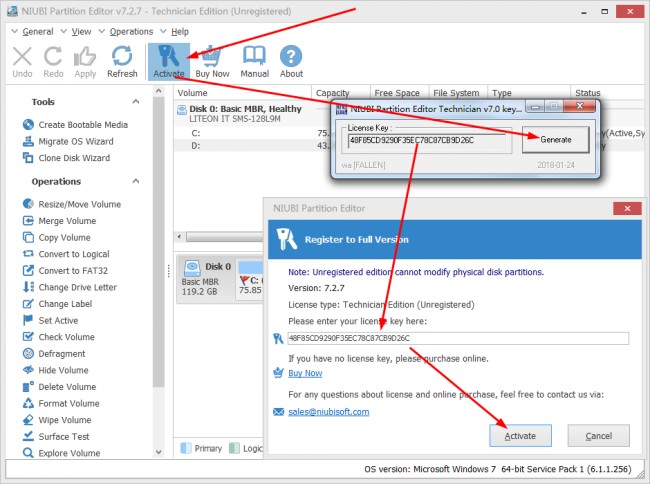Click the License Key field in keygen window
The image size is (650, 484).
pos(427,140)
